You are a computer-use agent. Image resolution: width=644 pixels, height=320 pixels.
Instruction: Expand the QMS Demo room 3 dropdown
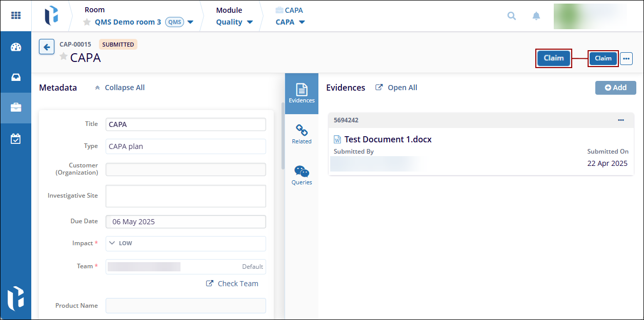pyautogui.click(x=190, y=23)
